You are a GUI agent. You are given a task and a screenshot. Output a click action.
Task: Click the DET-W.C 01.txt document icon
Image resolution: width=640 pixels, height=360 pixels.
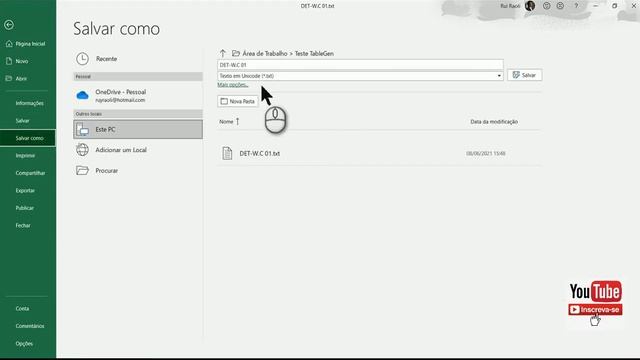227,153
